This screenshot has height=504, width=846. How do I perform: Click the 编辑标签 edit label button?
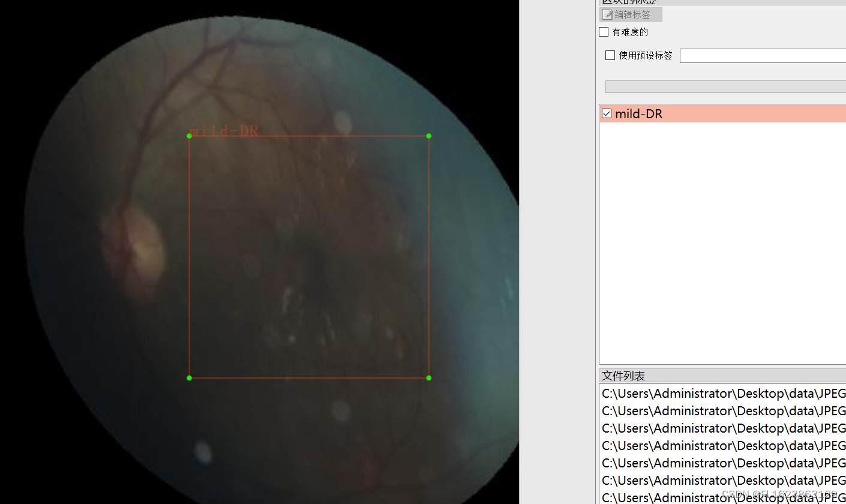[x=631, y=14]
